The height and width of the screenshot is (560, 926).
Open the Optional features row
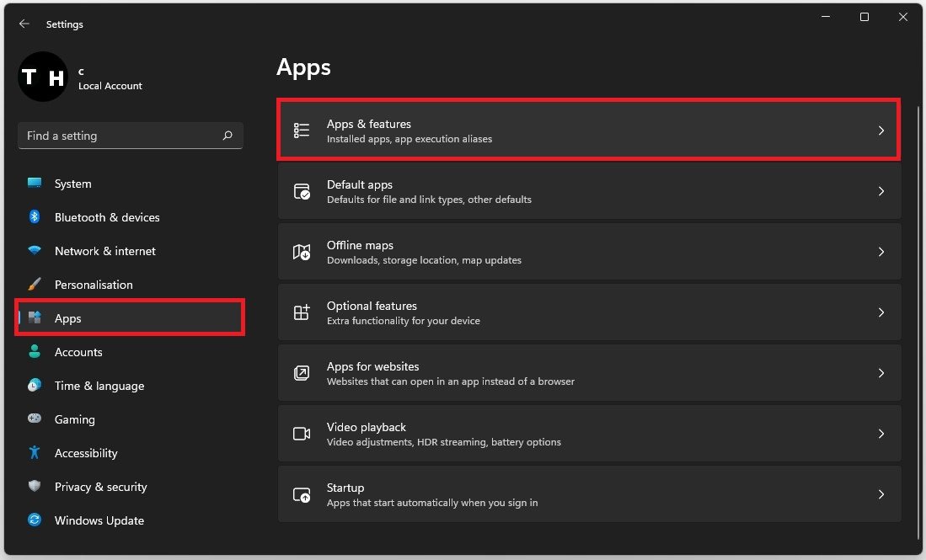(x=589, y=312)
